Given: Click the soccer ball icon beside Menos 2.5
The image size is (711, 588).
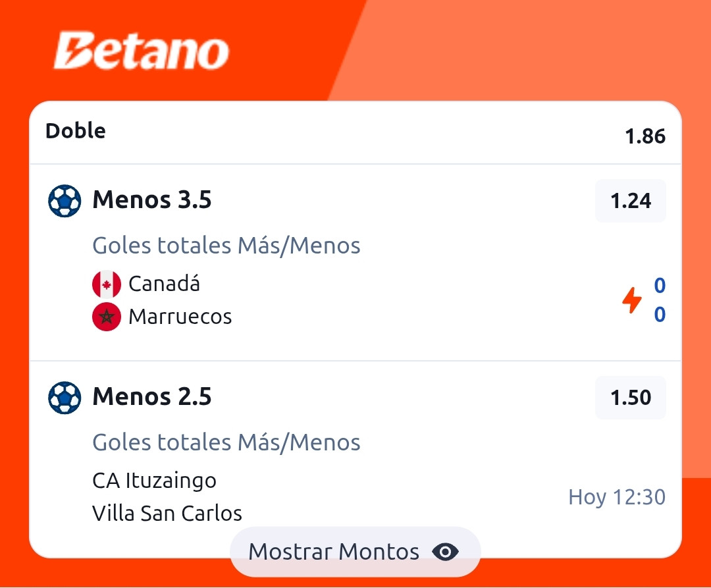Looking at the screenshot, I should (65, 397).
